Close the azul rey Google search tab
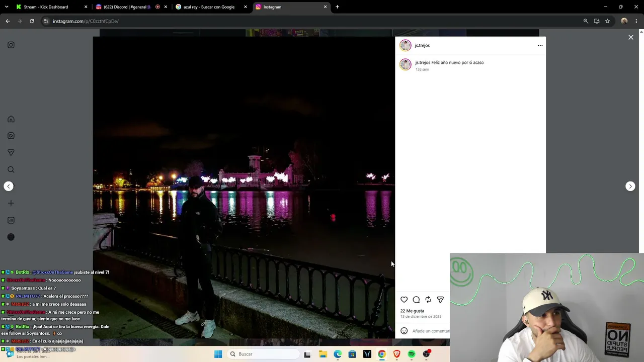This screenshot has height=362, width=644. click(246, 7)
